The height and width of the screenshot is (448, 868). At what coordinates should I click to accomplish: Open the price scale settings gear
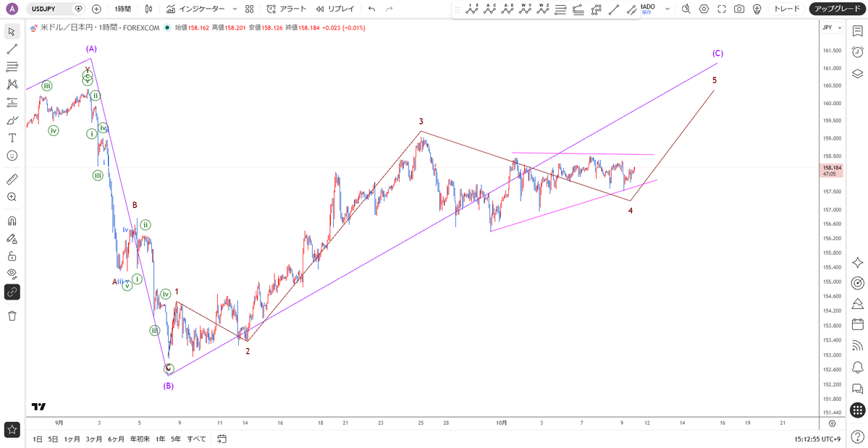pos(832,423)
